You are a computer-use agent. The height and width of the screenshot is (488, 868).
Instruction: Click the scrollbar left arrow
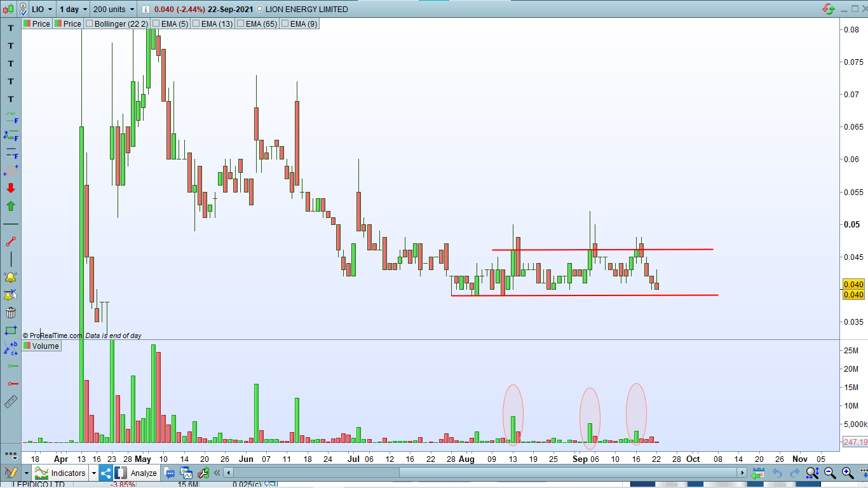(x=229, y=473)
